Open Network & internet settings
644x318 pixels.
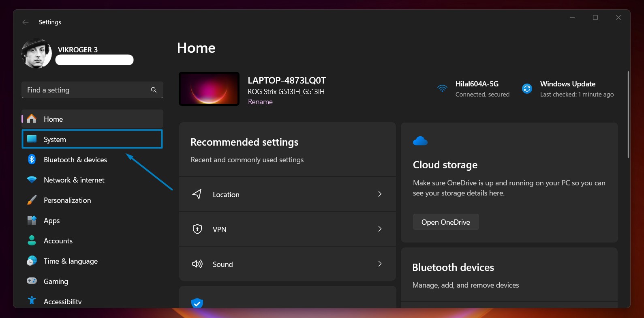coord(74,180)
